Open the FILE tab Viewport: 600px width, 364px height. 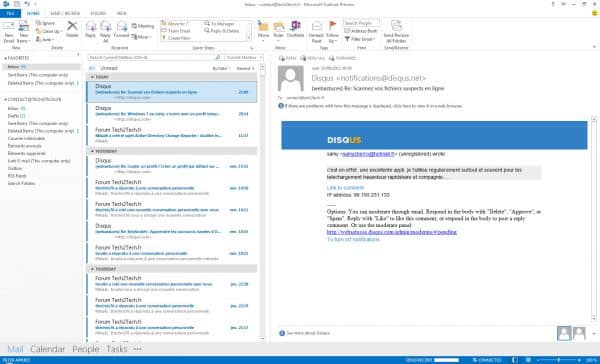pos(10,13)
